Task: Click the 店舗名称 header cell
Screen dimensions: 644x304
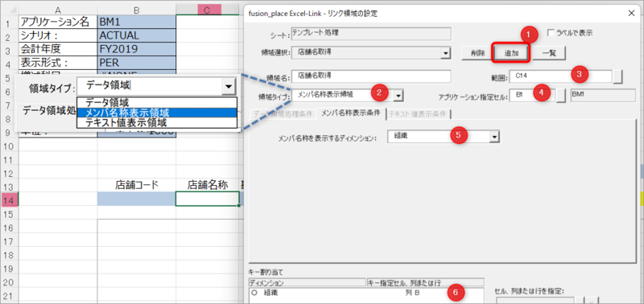Action: click(208, 185)
